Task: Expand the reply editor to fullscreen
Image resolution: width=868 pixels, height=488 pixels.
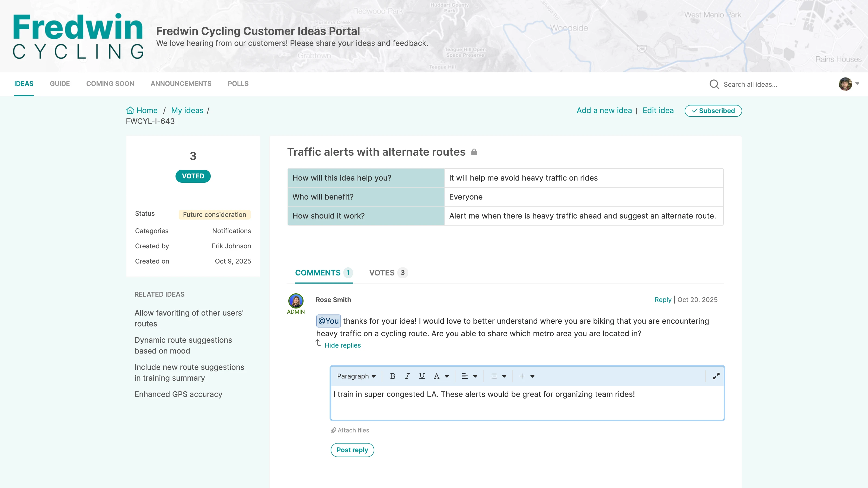Action: click(x=716, y=376)
